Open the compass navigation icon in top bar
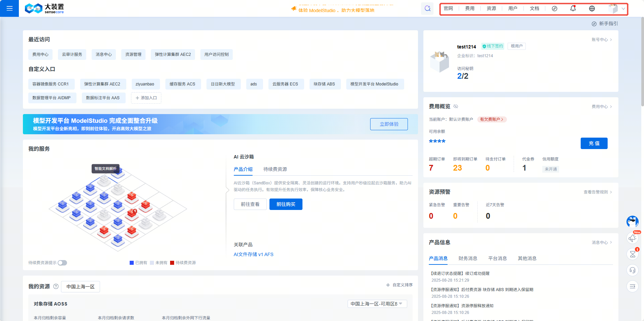 (554, 8)
